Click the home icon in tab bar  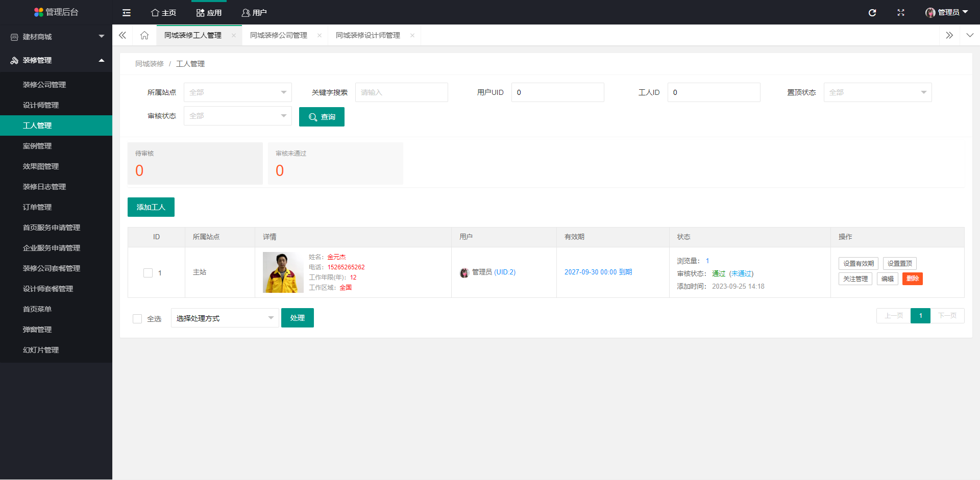pos(144,35)
